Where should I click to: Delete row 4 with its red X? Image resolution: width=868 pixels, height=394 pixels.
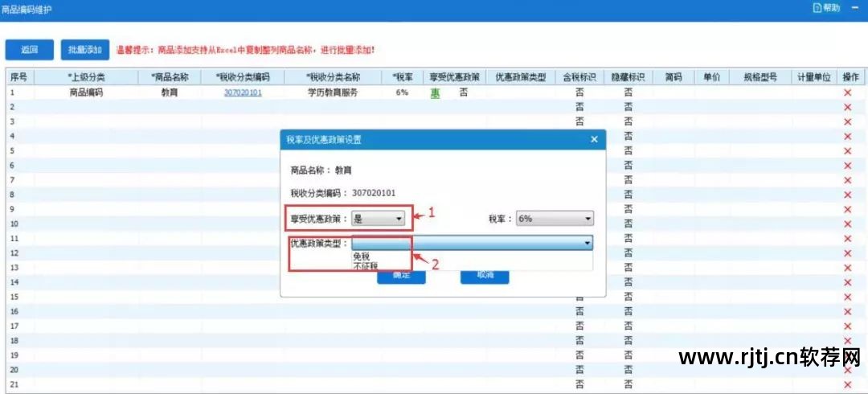[x=847, y=137]
